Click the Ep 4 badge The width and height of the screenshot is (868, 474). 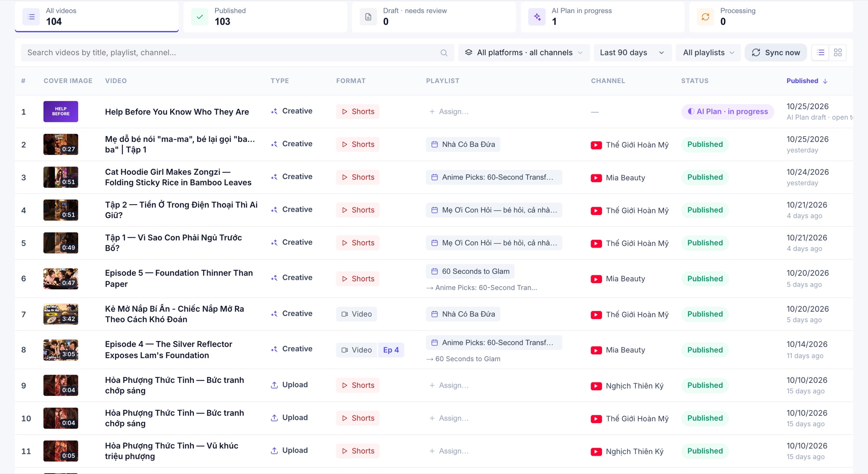391,350
